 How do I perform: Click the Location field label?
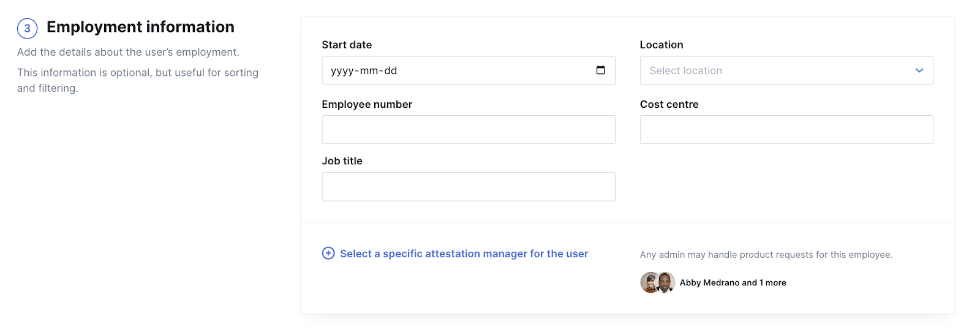click(x=661, y=45)
